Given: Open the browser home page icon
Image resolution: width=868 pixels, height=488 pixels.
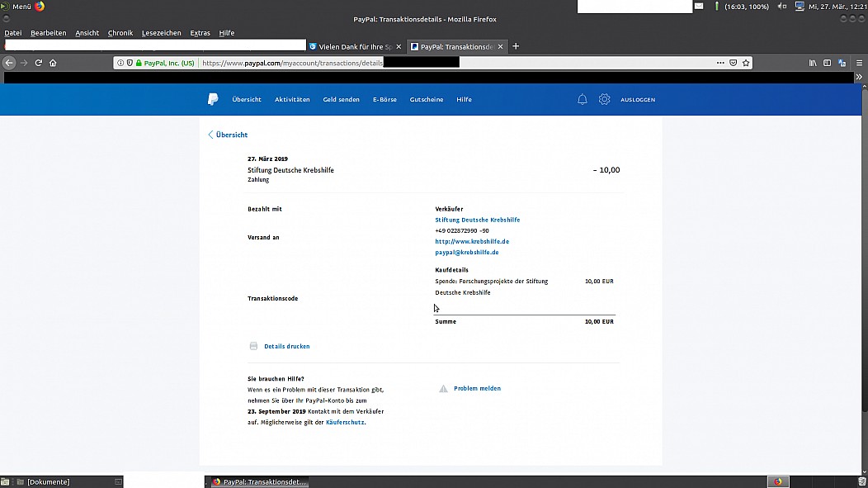Looking at the screenshot, I should coord(53,63).
